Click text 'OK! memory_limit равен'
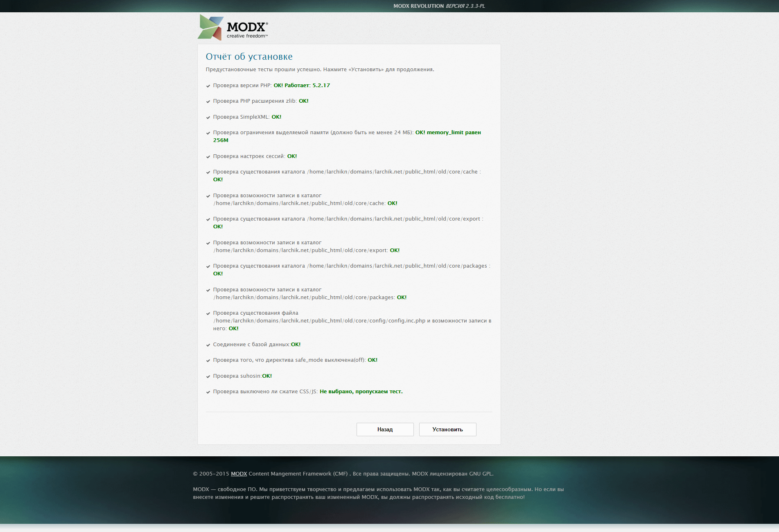Image resolution: width=779 pixels, height=532 pixels. [x=448, y=132]
